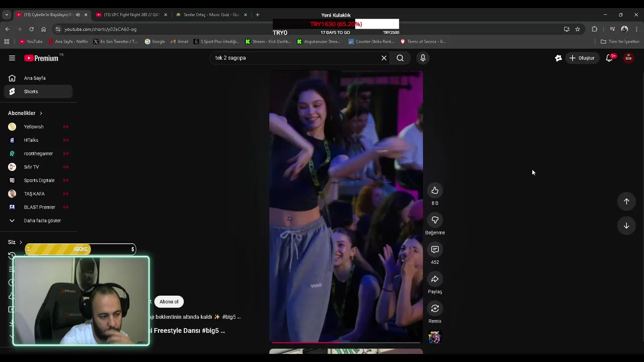Click the Freestyle Dansı #big5 title
This screenshot has width=644, height=362.
point(187,330)
